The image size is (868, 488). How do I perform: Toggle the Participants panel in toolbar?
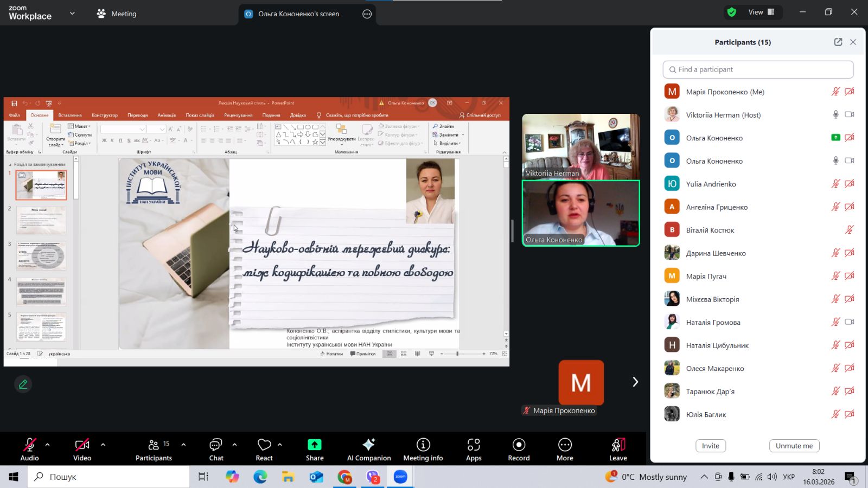[x=154, y=449]
